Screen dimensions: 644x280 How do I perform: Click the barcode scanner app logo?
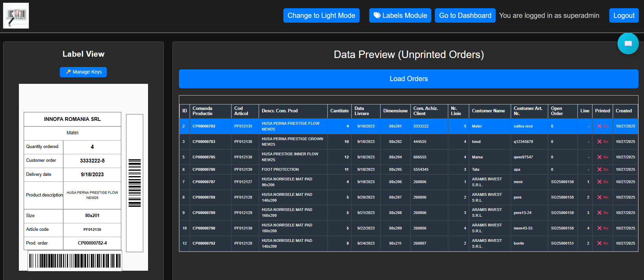coord(16,16)
